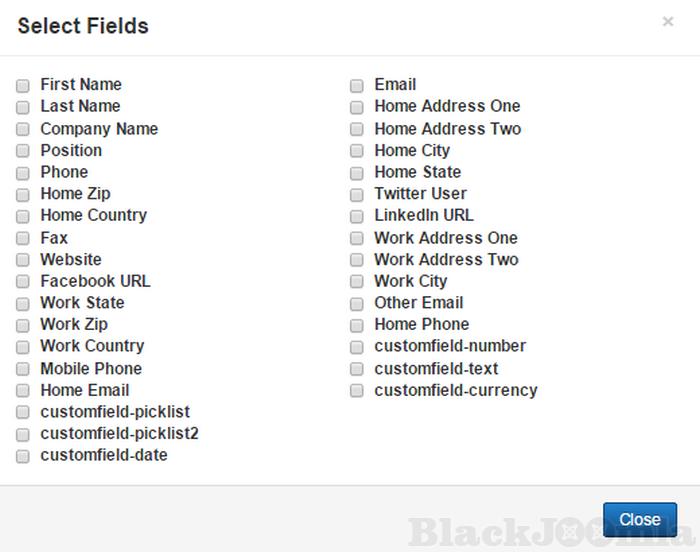Tick the Facebook URL checkbox
The height and width of the screenshot is (552, 700).
pos(23,282)
